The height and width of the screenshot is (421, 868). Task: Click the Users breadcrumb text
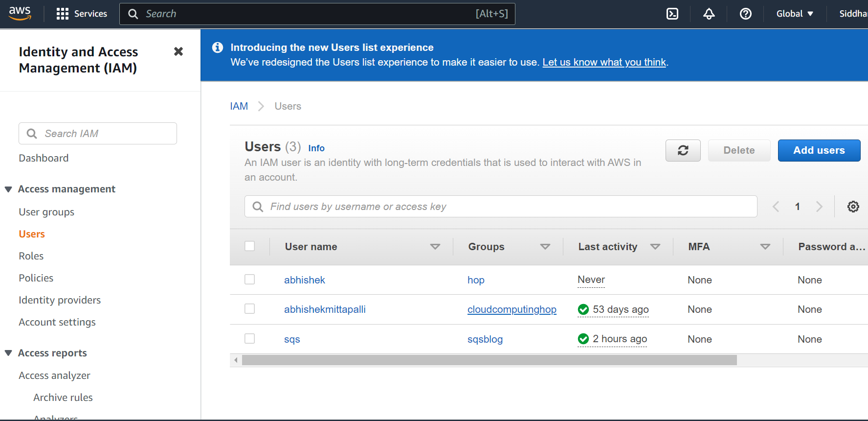[288, 106]
